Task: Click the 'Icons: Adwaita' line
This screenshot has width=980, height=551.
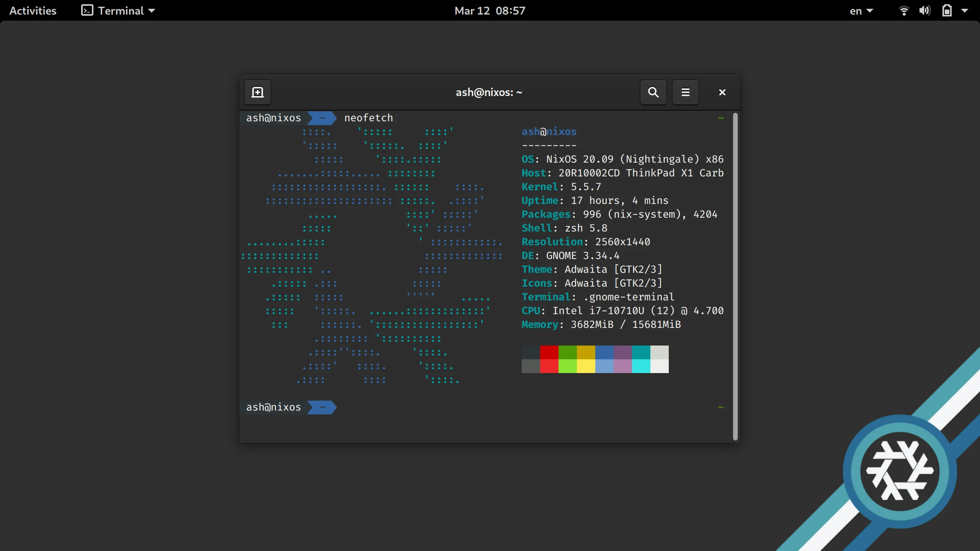Action: [592, 283]
